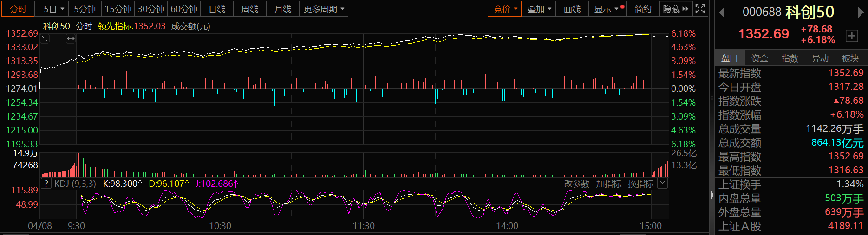The image size is (868, 235).
Task: Click 改参数 to modify indicator parameters
Action: coord(576,184)
